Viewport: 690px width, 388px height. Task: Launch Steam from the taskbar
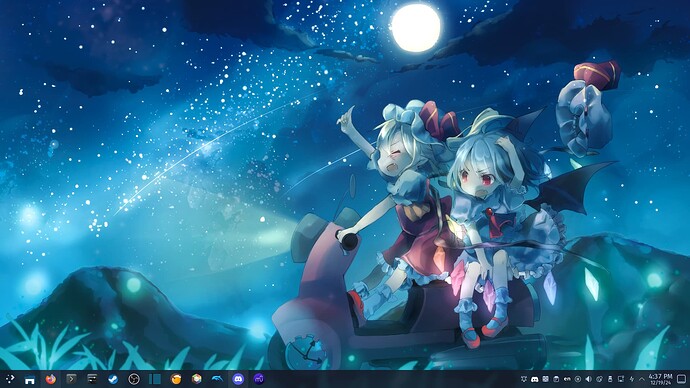click(x=113, y=379)
